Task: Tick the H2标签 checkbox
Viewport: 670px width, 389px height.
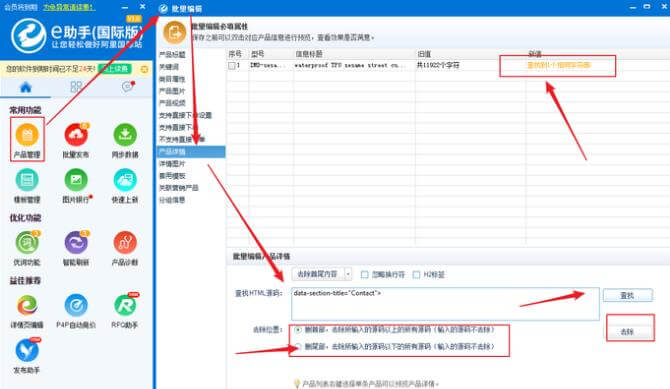Action: [x=416, y=274]
